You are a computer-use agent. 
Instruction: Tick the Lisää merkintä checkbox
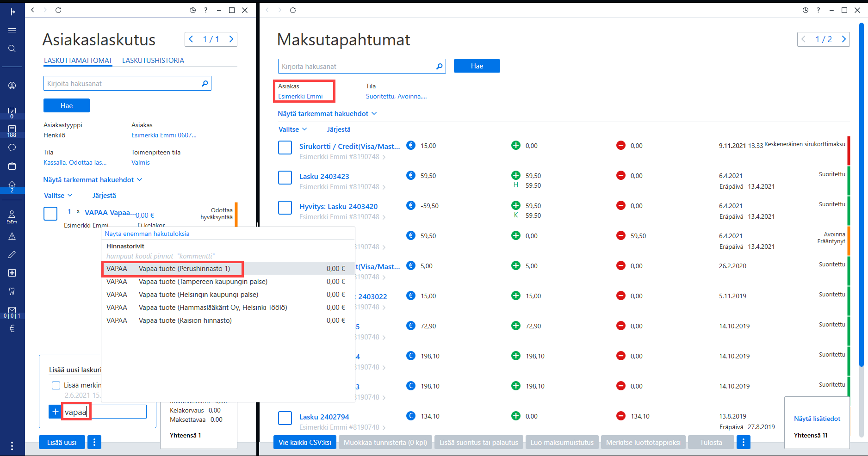click(x=56, y=385)
